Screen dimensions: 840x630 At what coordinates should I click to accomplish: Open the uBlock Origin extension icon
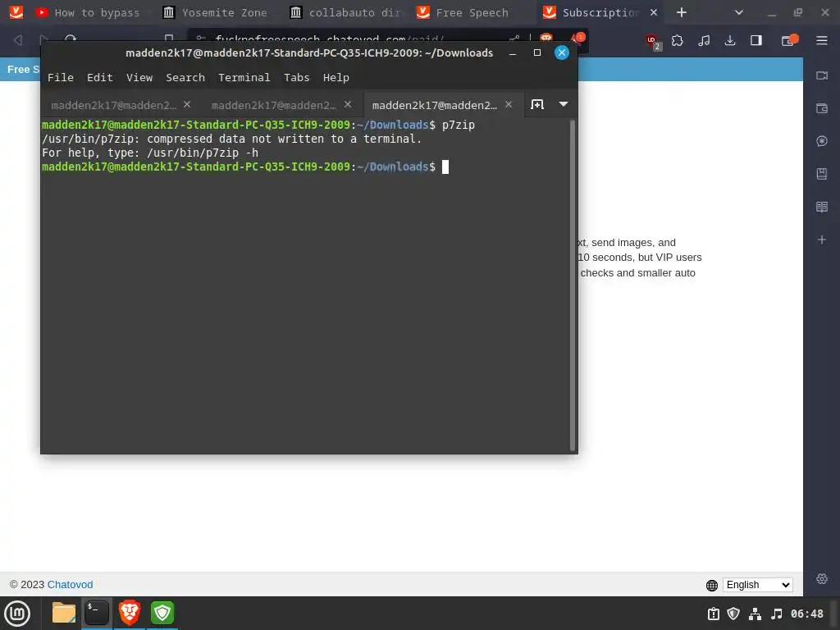point(652,41)
